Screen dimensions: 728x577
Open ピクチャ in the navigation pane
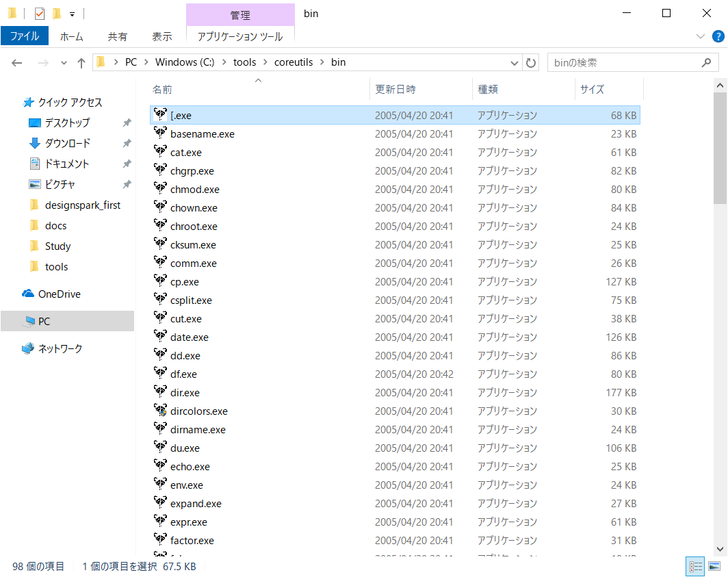click(60, 184)
